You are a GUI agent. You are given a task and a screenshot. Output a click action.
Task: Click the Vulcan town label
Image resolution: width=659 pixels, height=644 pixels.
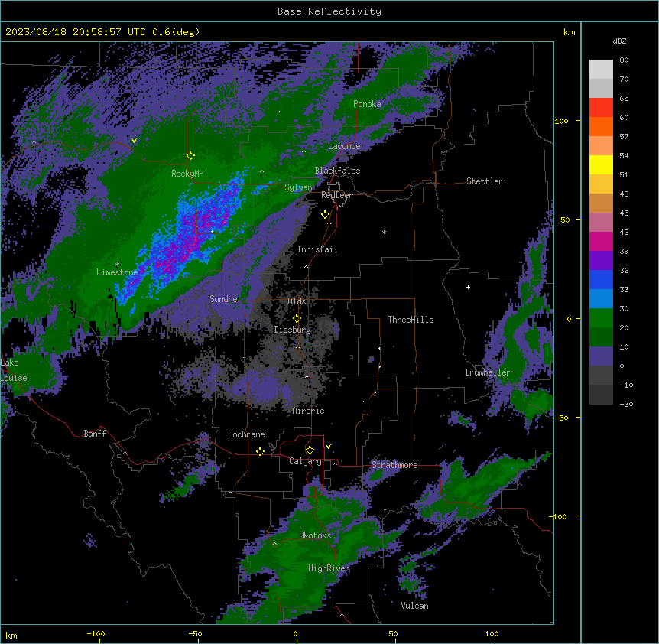pyautogui.click(x=414, y=606)
